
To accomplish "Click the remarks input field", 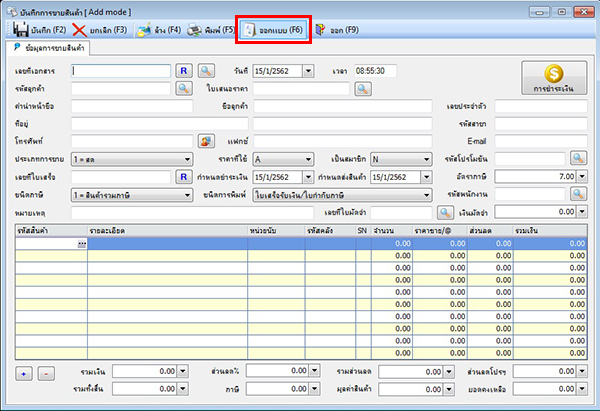I will pyautogui.click(x=192, y=213).
